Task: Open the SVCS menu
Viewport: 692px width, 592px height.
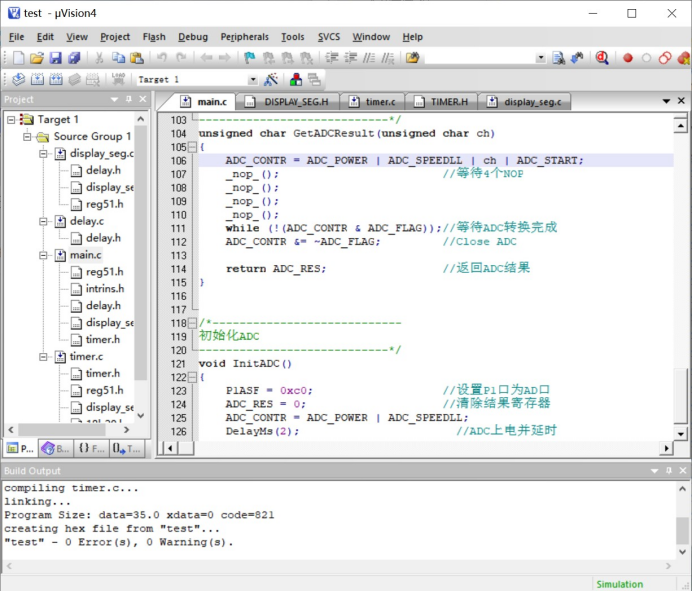Action: tap(329, 37)
